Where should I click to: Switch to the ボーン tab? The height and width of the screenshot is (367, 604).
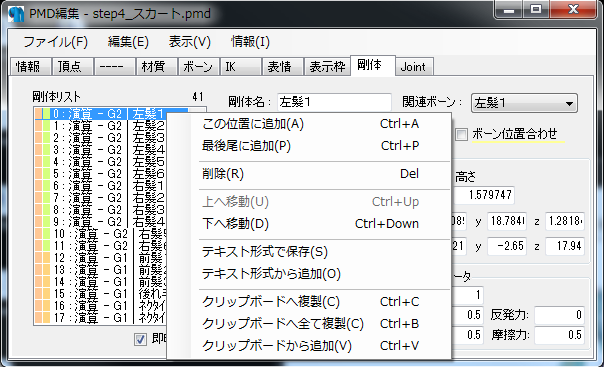[x=198, y=67]
